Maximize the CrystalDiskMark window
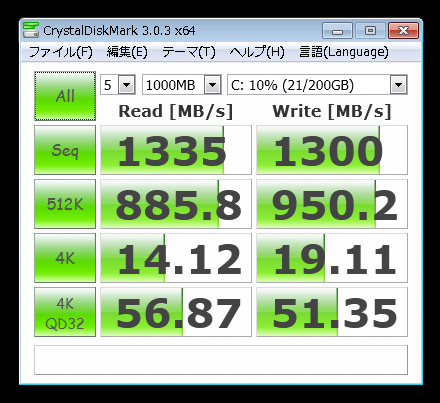This screenshot has height=403, width=440. 370,31
